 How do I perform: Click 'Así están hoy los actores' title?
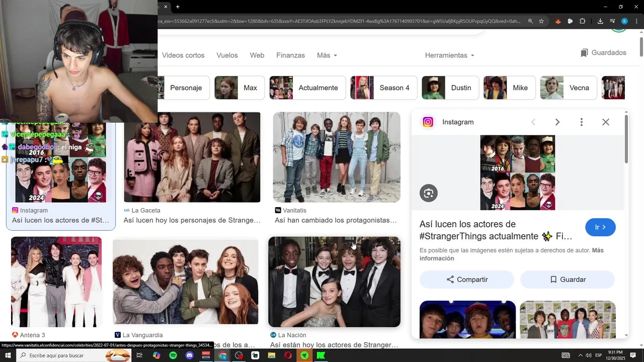[x=334, y=345]
